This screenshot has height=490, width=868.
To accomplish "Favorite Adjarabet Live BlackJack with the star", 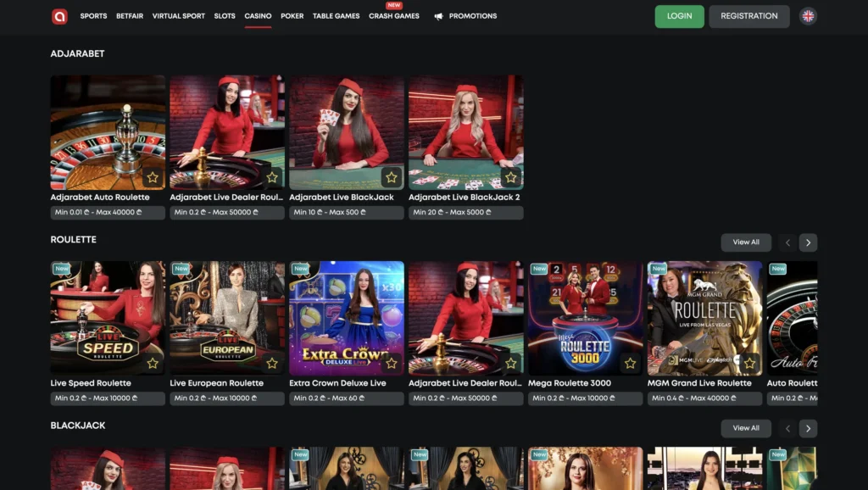I will point(392,177).
